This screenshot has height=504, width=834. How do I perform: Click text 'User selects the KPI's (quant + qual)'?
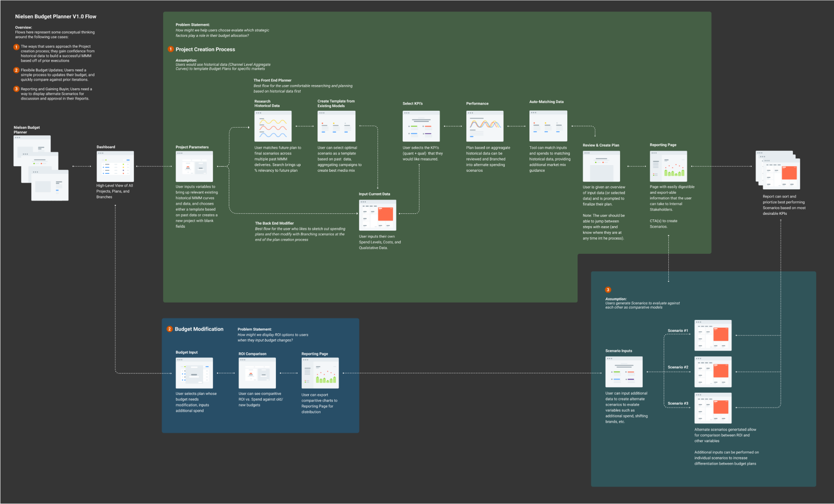423,153
